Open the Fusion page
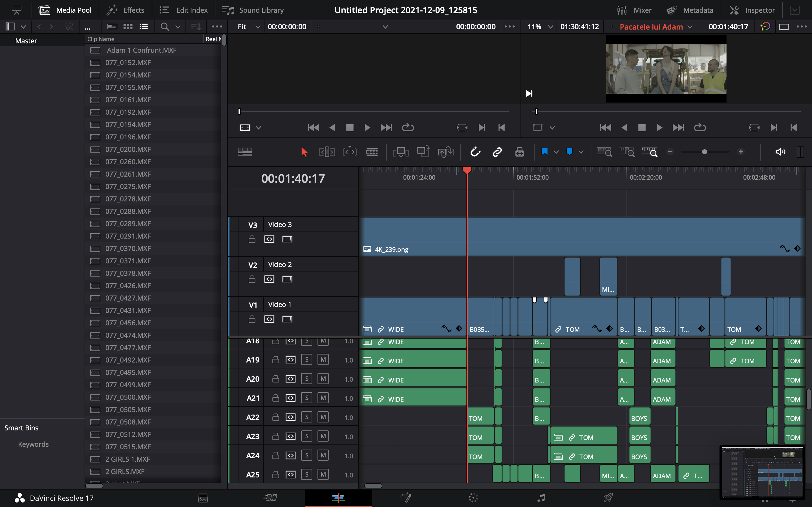Viewport: 812px width, 507px height. point(406,498)
